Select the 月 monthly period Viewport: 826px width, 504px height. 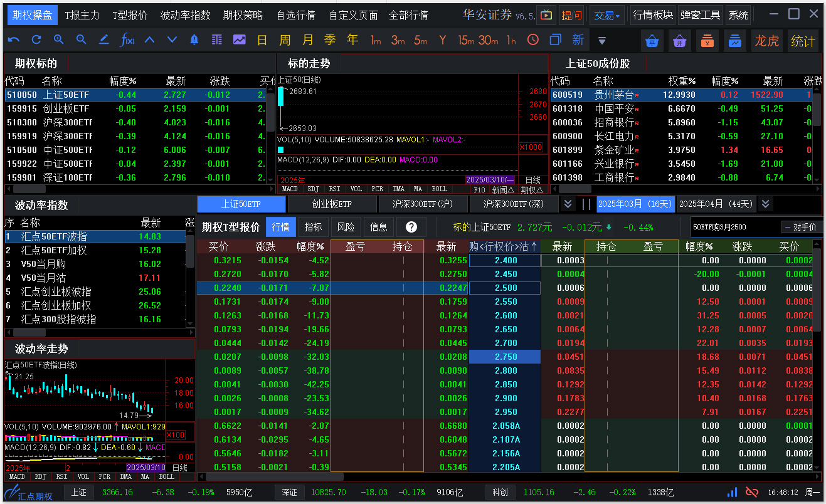pos(307,40)
